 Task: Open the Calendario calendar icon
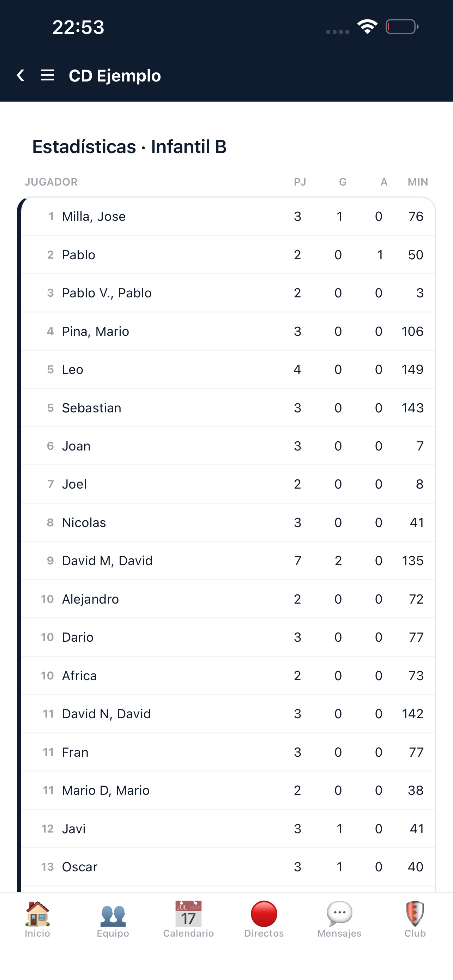point(188,914)
